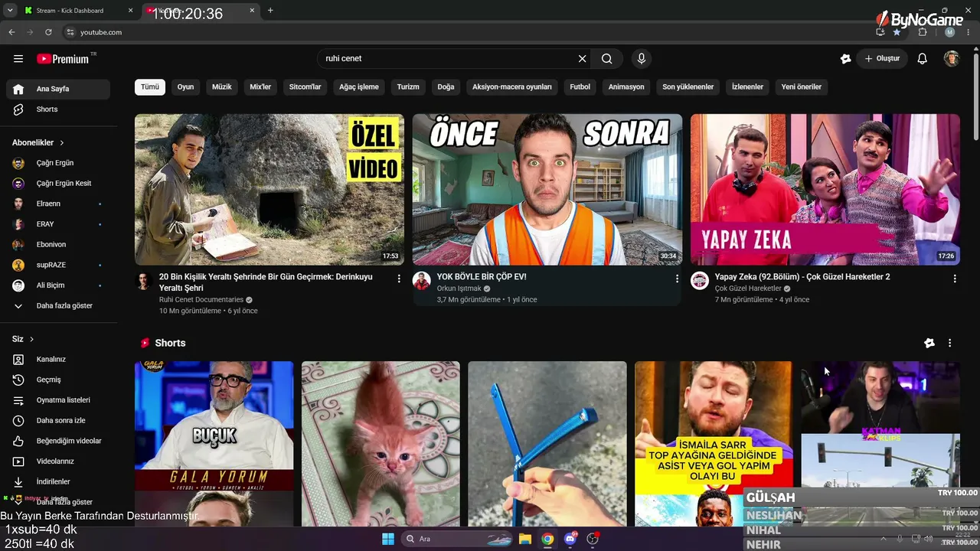
Task: Open the Windows Start menu
Action: [x=387, y=539]
